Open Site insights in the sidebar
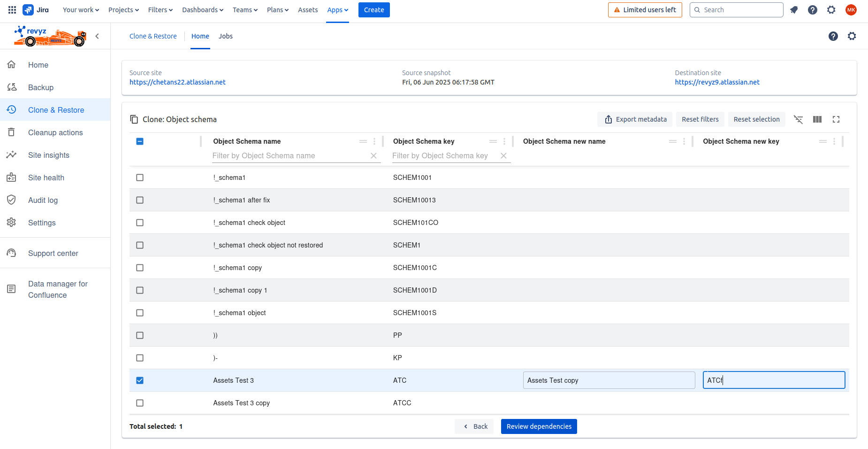868x449 pixels. [49, 155]
